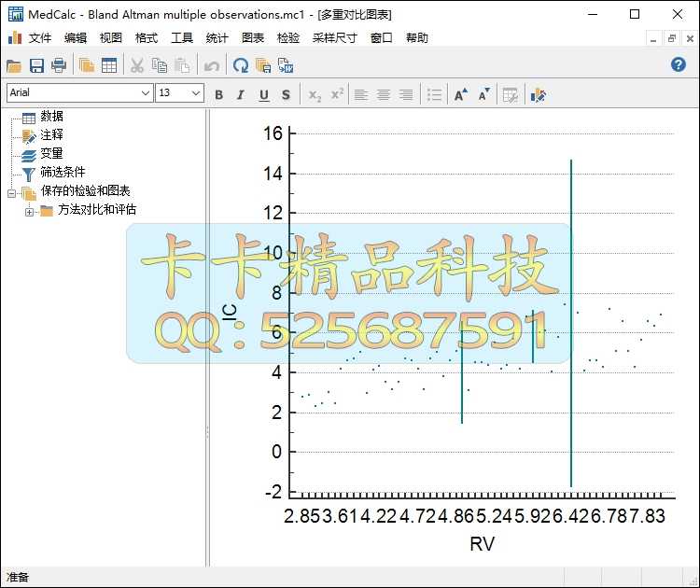Select 变量 in the contents tree

point(51,154)
